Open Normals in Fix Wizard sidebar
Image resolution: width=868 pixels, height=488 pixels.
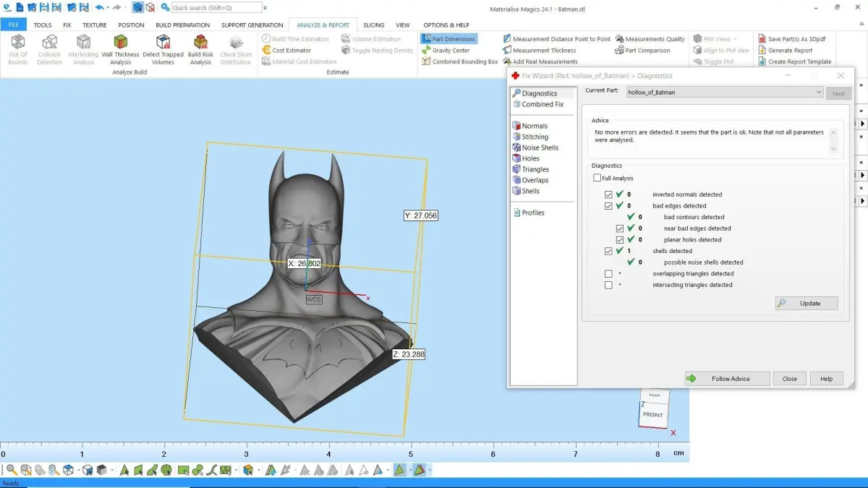point(529,126)
